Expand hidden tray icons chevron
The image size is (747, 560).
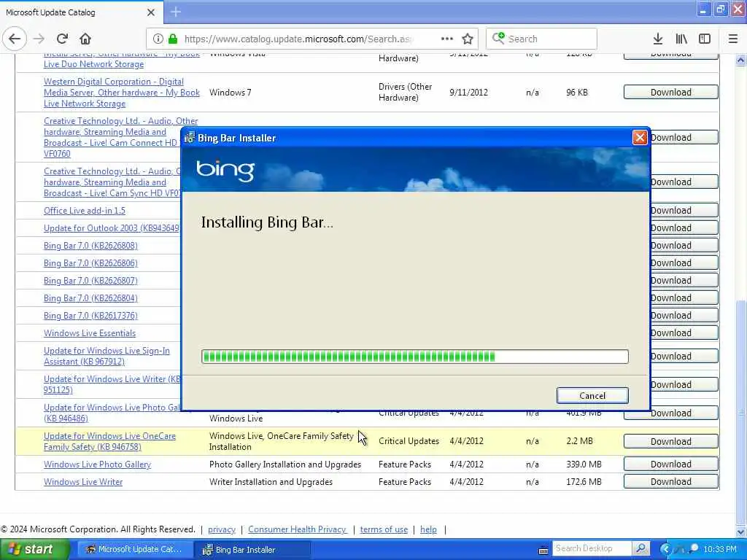tap(665, 549)
